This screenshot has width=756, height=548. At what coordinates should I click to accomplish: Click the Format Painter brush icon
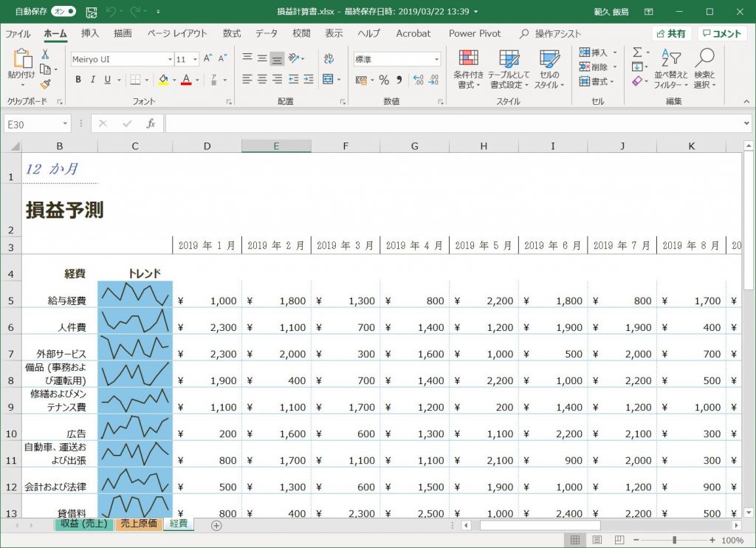(x=45, y=84)
